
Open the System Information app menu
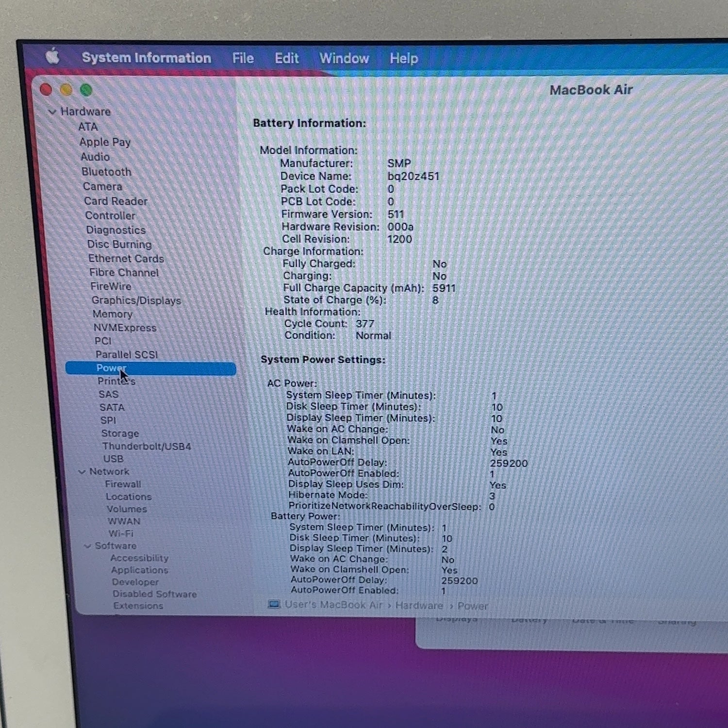146,58
